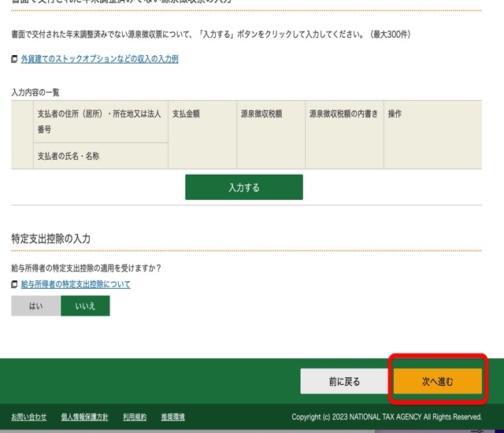The height and width of the screenshot is (433, 504).
Task: Click the 操作 column header
Action: [x=395, y=114]
